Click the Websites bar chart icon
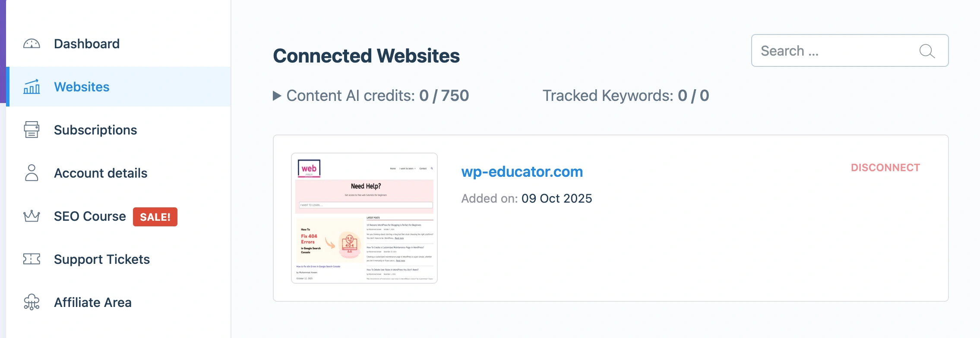The height and width of the screenshot is (338, 980). point(32,87)
